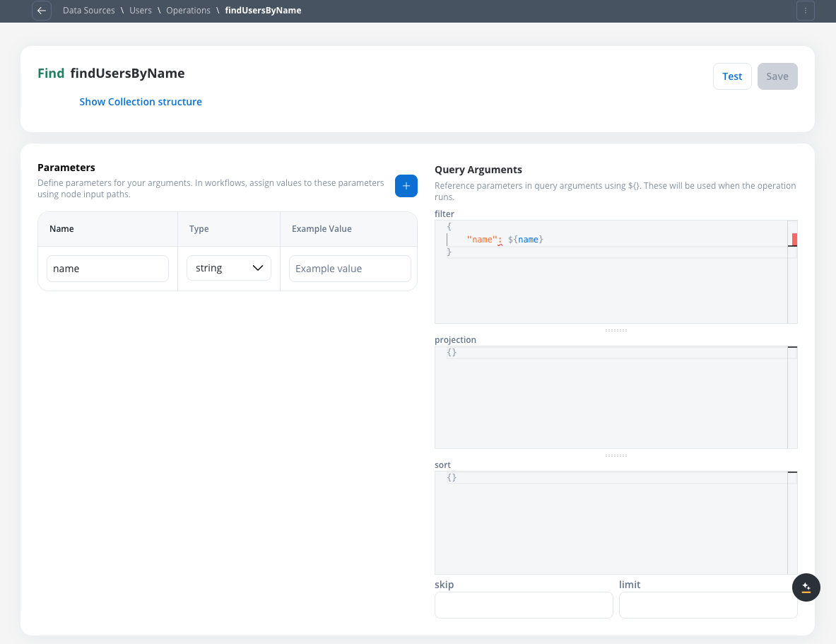Open the string type dropdown
The image size is (836, 644).
(228, 269)
